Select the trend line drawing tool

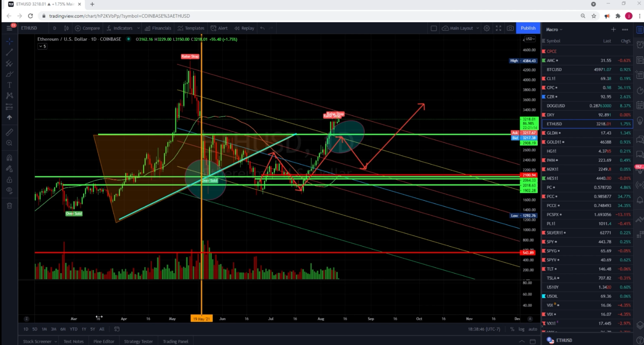10,52
